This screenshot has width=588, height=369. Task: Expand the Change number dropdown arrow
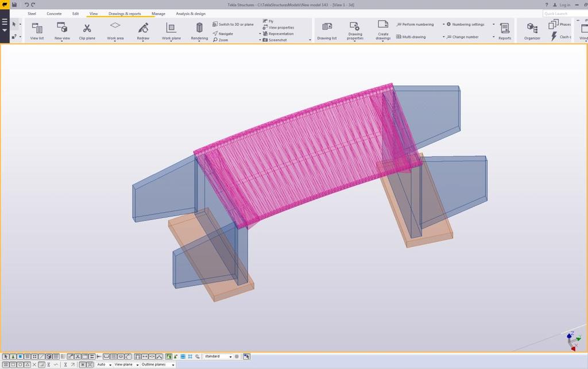tap(493, 37)
